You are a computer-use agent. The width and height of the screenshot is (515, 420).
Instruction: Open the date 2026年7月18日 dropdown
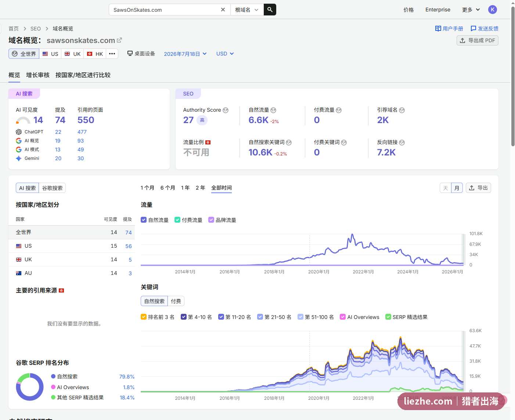click(185, 54)
